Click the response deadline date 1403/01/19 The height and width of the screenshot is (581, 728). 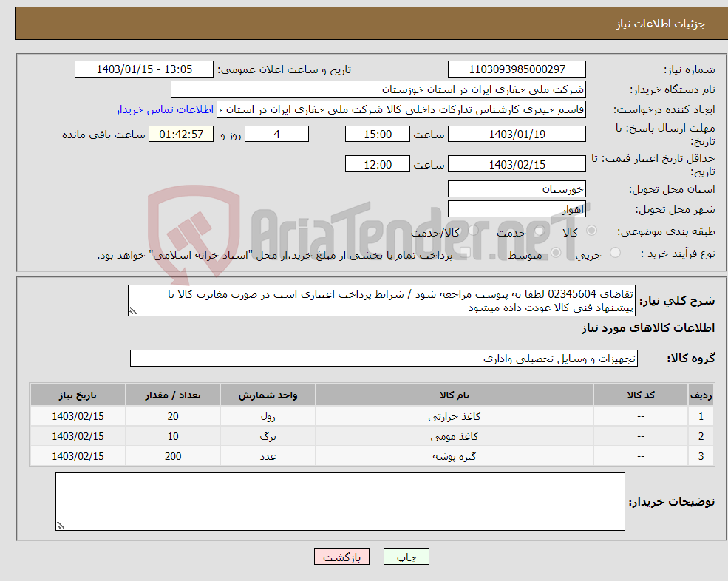[x=517, y=135]
